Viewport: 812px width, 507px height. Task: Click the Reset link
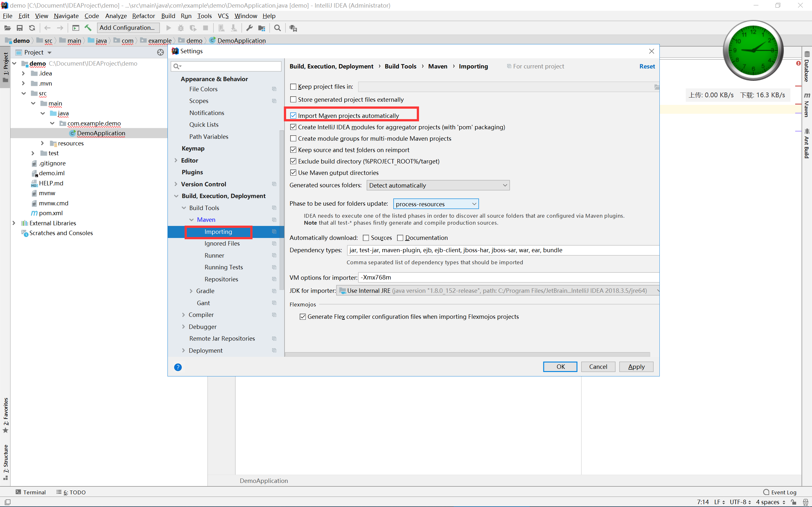point(646,67)
